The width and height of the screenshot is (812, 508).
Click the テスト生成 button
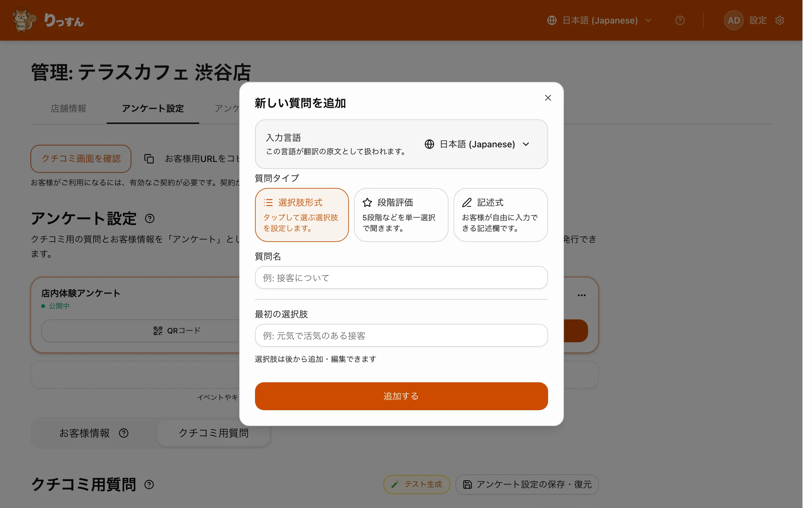416,485
